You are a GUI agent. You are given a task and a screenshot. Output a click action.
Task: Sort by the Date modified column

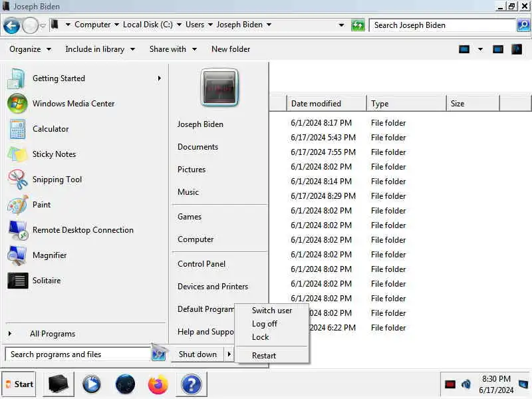pos(327,104)
